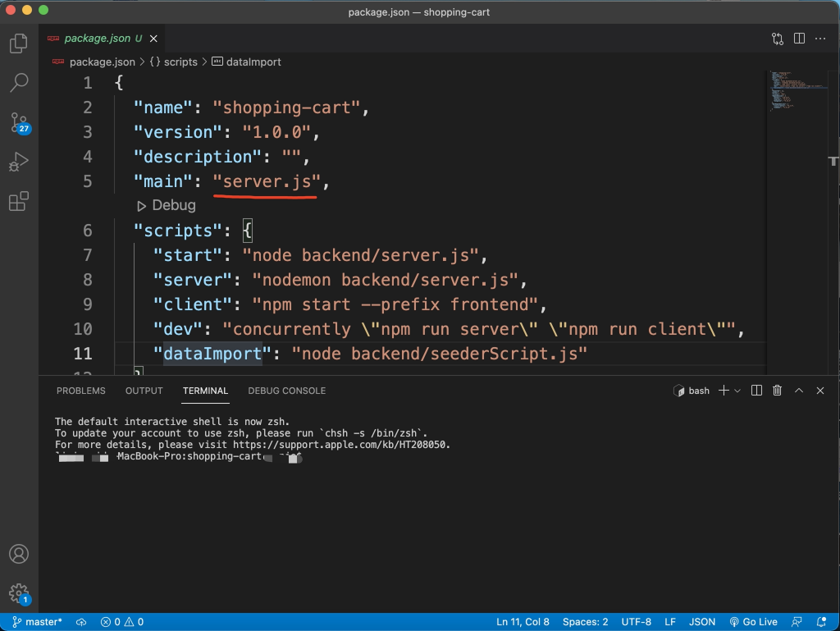Open the Explorer view in activity bar
Viewport: 840px width, 631px height.
pos(19,43)
